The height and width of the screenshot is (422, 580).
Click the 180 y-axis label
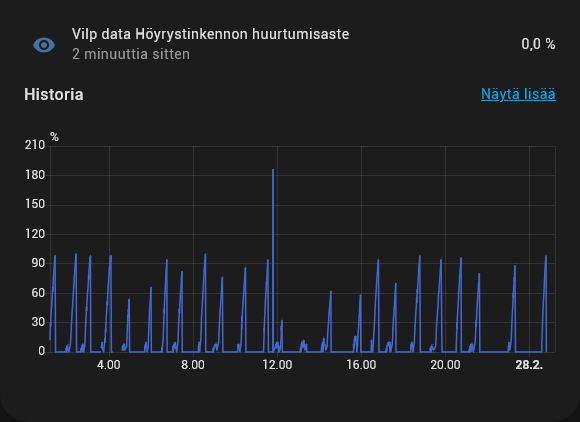coord(35,175)
